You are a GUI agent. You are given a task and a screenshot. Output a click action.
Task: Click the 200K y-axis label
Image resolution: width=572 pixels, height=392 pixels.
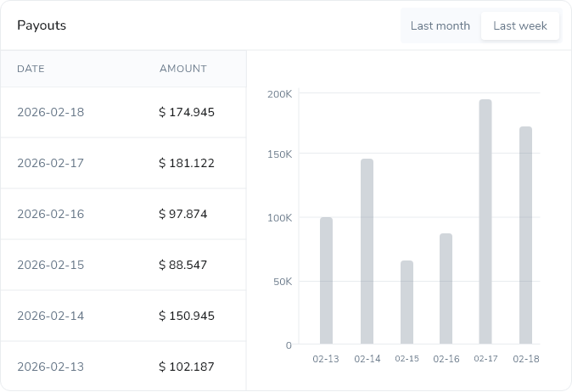coord(280,94)
